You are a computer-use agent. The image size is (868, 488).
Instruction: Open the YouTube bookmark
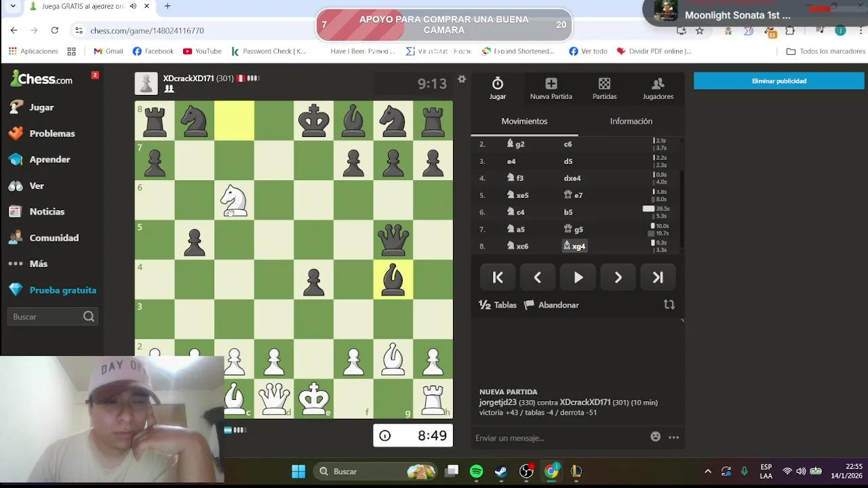(202, 51)
